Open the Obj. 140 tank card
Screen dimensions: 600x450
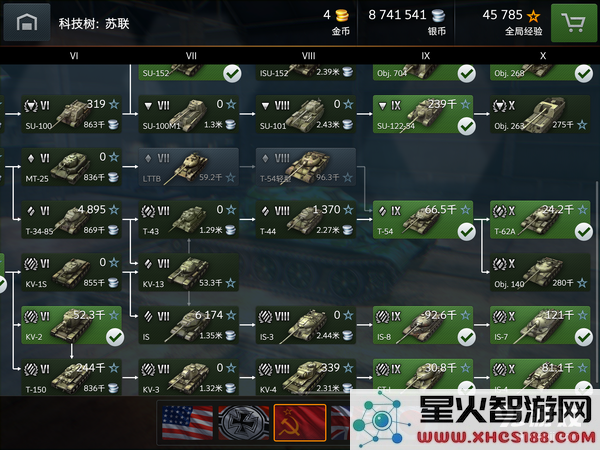coord(540,272)
